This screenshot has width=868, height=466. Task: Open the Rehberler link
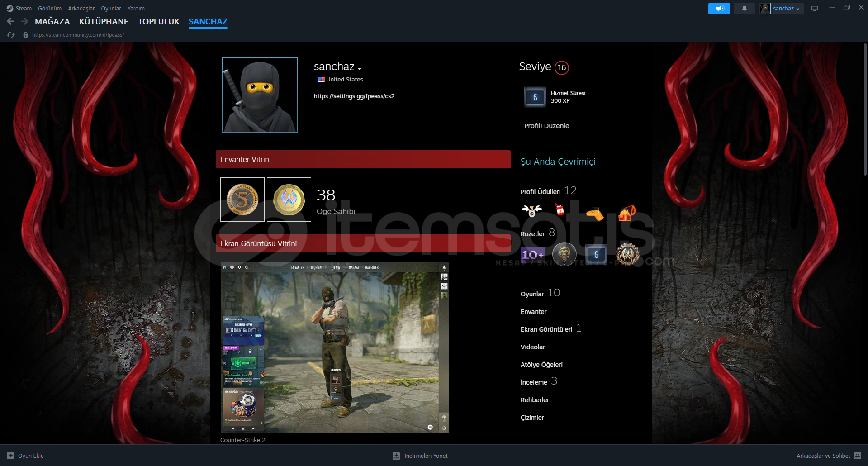pyautogui.click(x=535, y=400)
